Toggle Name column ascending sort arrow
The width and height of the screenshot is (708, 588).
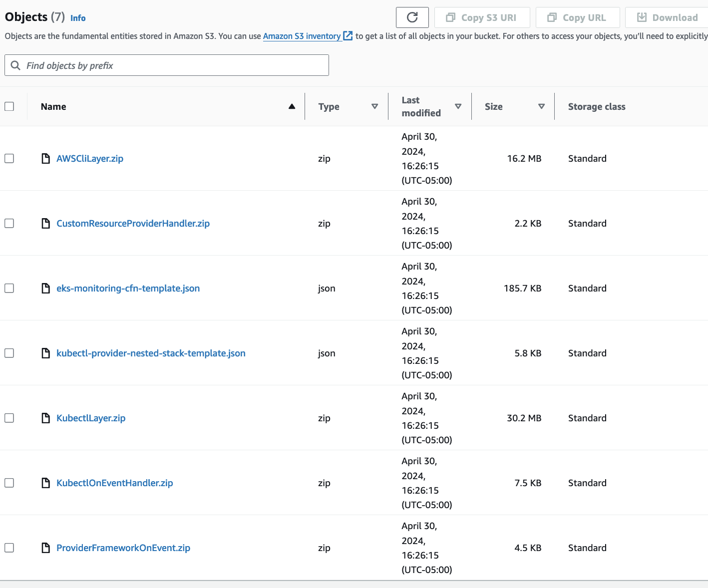(x=292, y=106)
